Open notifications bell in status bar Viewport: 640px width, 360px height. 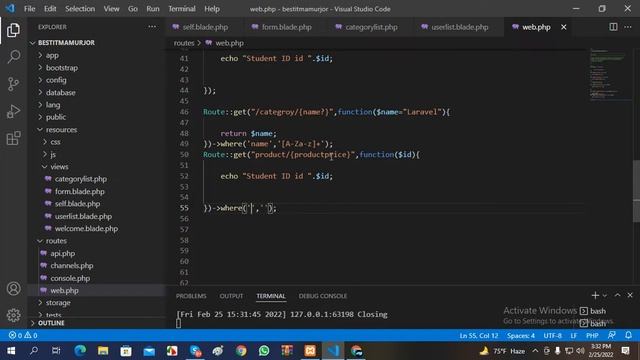tap(628, 335)
